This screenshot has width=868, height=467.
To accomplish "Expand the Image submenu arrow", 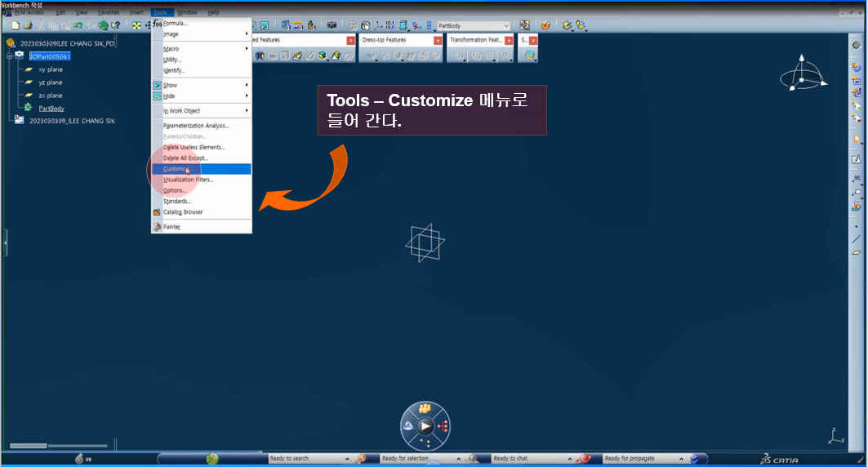I will tap(247, 34).
